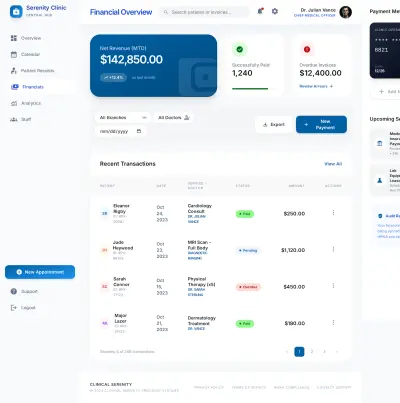
Task: Go to pagination page 1
Action: pos(299,352)
